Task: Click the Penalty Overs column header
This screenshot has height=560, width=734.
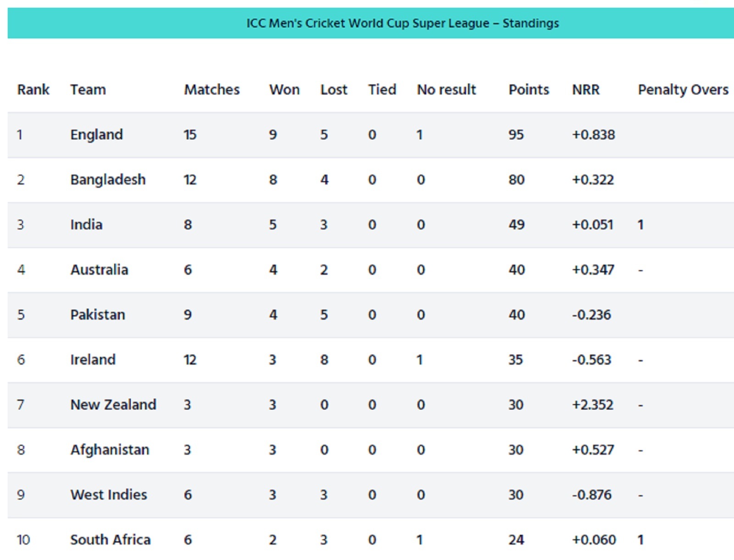Action: click(x=683, y=89)
